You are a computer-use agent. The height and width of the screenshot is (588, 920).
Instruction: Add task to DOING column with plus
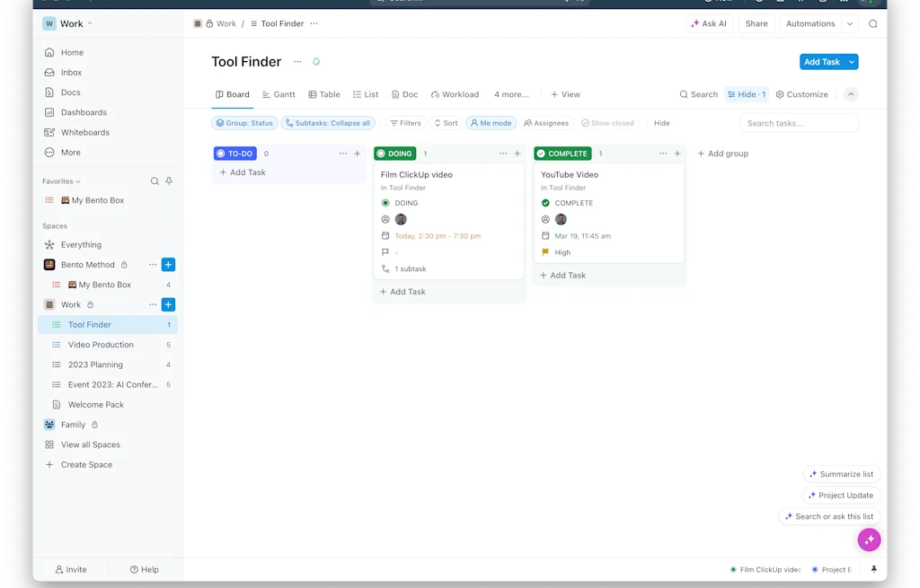(x=517, y=154)
